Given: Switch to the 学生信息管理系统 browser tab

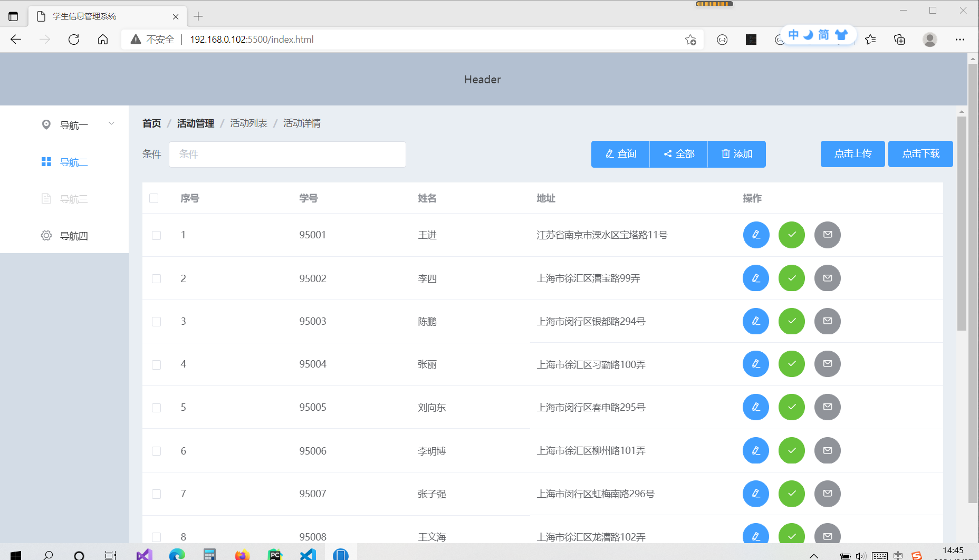Looking at the screenshot, I should 107,16.
